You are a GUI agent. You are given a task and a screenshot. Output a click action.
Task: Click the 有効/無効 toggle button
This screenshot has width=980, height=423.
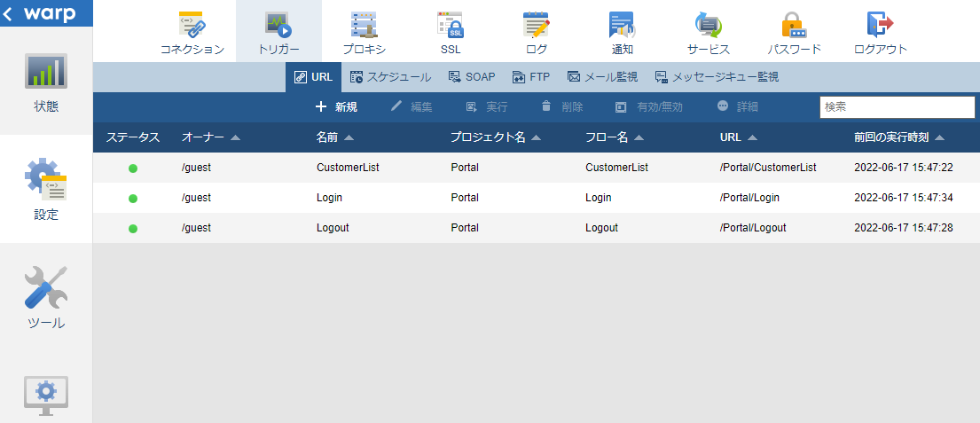(x=648, y=106)
